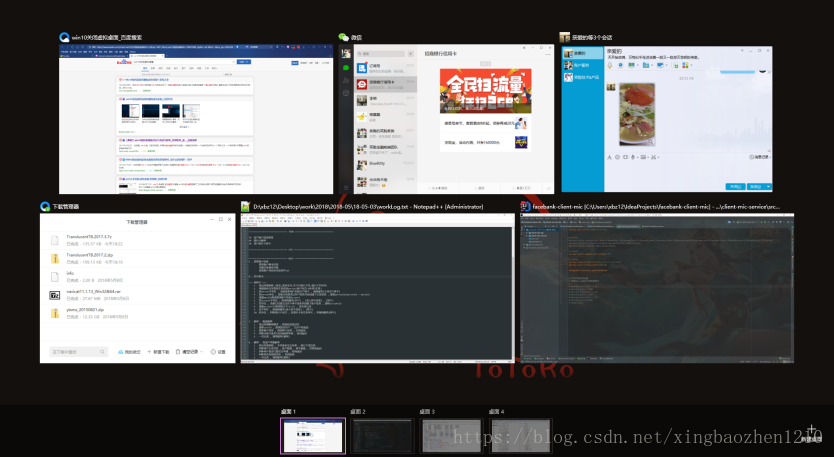Click the plus icon to create new desktop

coord(811,430)
